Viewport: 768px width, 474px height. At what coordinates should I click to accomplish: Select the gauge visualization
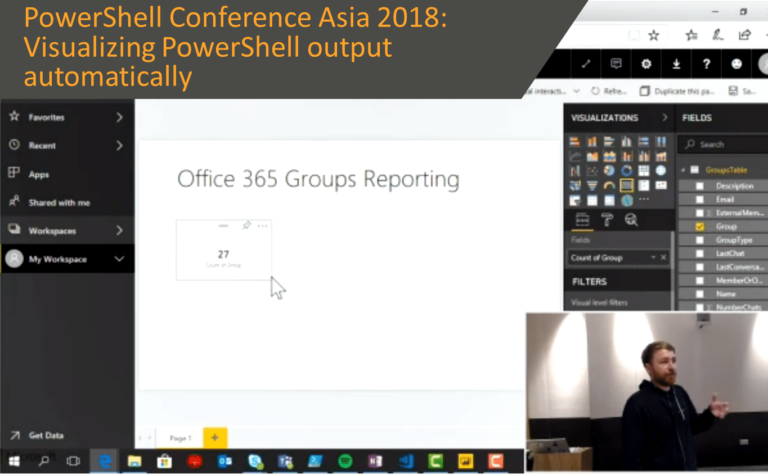tap(609, 186)
